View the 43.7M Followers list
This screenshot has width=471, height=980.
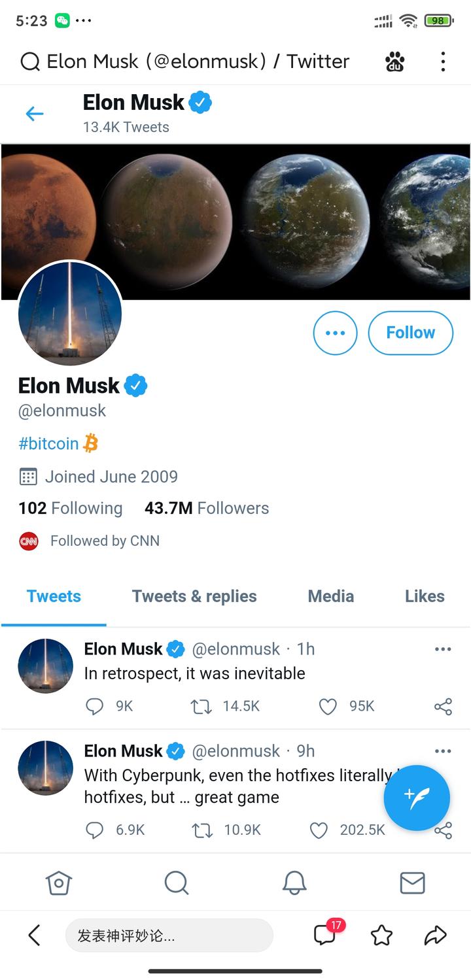click(207, 508)
